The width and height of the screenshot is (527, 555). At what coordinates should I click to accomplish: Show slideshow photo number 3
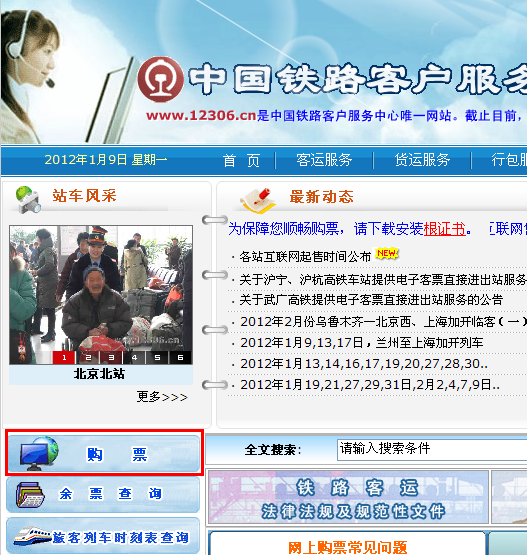111,357
